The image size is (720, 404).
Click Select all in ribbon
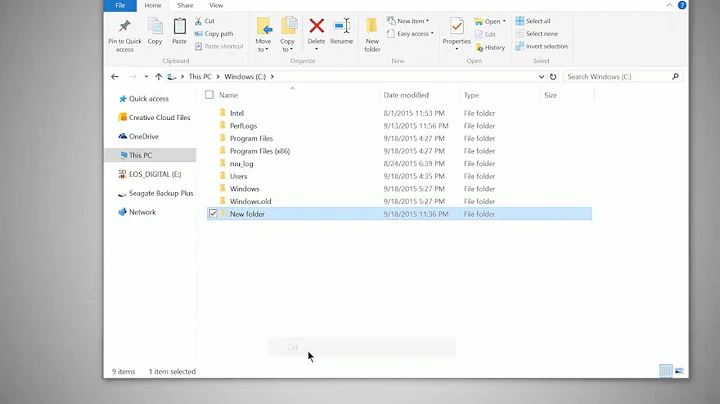coord(533,21)
